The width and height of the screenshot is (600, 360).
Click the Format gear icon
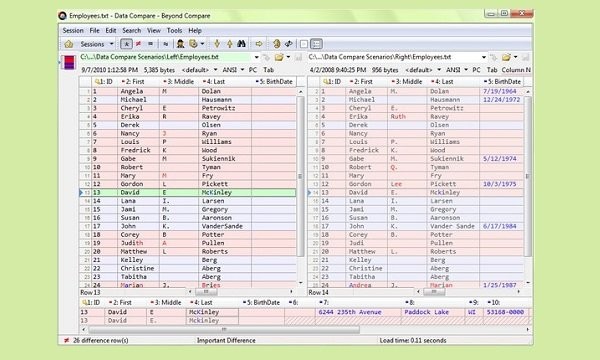click(x=193, y=44)
